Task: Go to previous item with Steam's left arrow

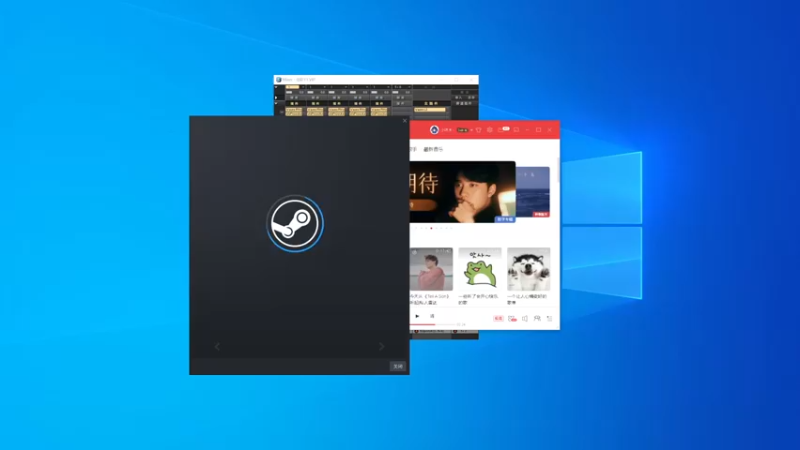Action: pyautogui.click(x=217, y=346)
